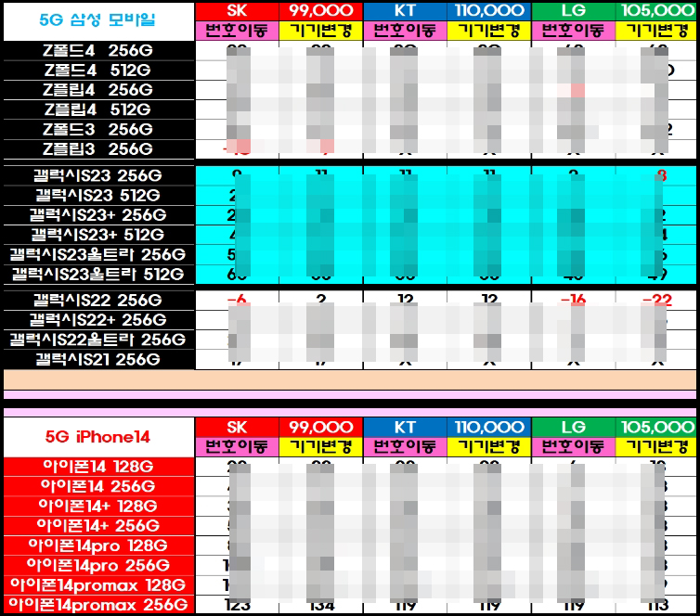Image resolution: width=700 pixels, height=616 pixels.
Task: Click the KT header in the iPhone14 table
Action: pyautogui.click(x=405, y=428)
